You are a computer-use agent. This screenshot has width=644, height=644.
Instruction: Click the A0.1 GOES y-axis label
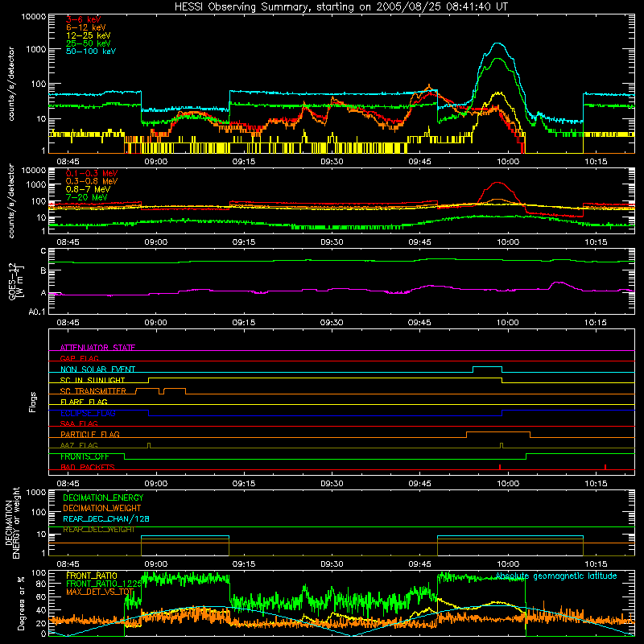tap(37, 312)
